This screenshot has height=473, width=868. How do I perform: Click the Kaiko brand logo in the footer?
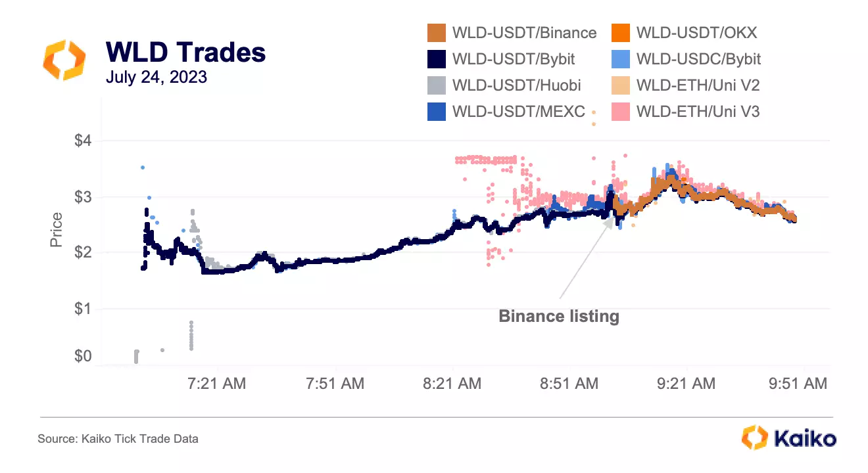788,438
